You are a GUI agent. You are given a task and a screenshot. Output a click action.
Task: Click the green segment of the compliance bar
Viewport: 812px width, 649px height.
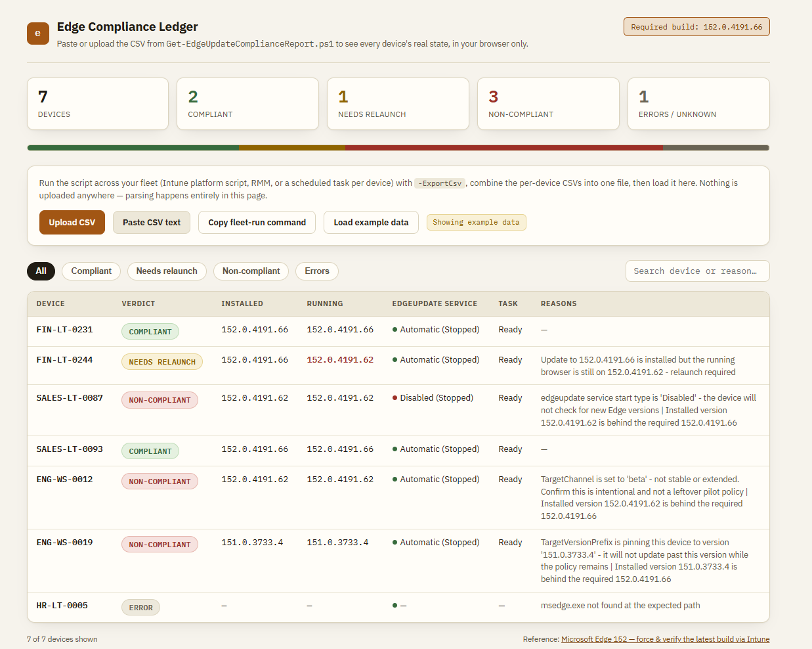(133, 148)
